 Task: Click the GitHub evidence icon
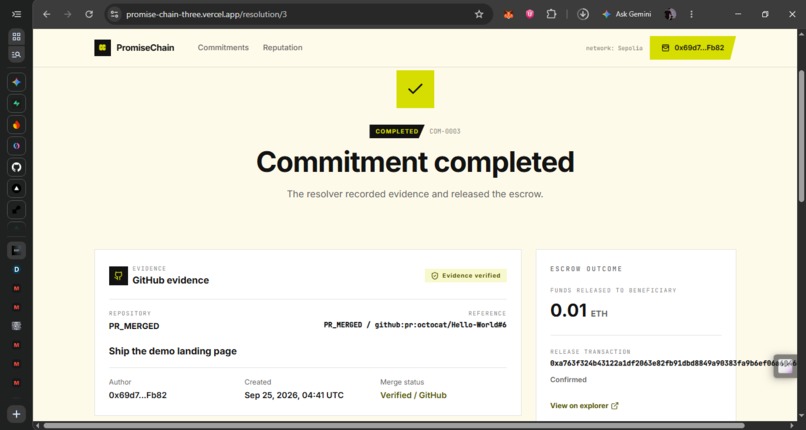pyautogui.click(x=118, y=275)
